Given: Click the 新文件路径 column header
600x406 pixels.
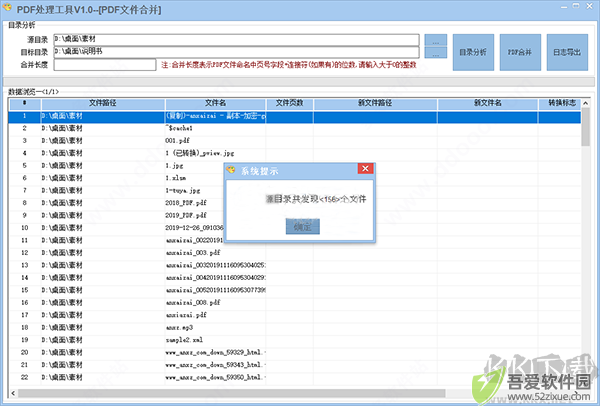Looking at the screenshot, I should click(375, 103).
